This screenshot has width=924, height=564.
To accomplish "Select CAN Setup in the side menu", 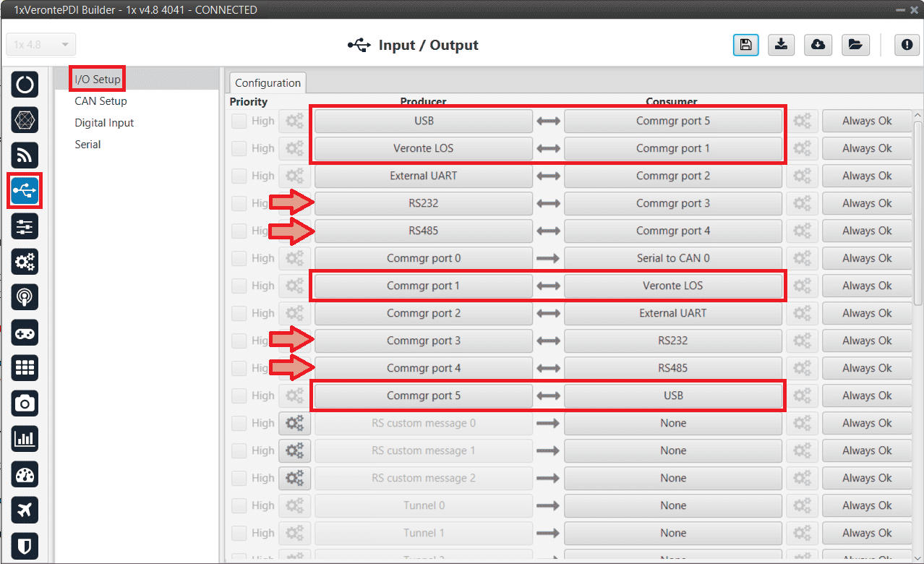I will pos(100,101).
